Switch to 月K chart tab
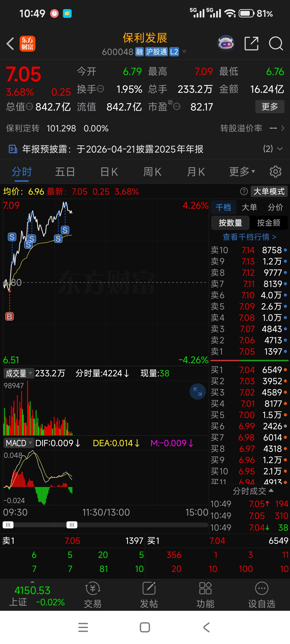 click(196, 172)
